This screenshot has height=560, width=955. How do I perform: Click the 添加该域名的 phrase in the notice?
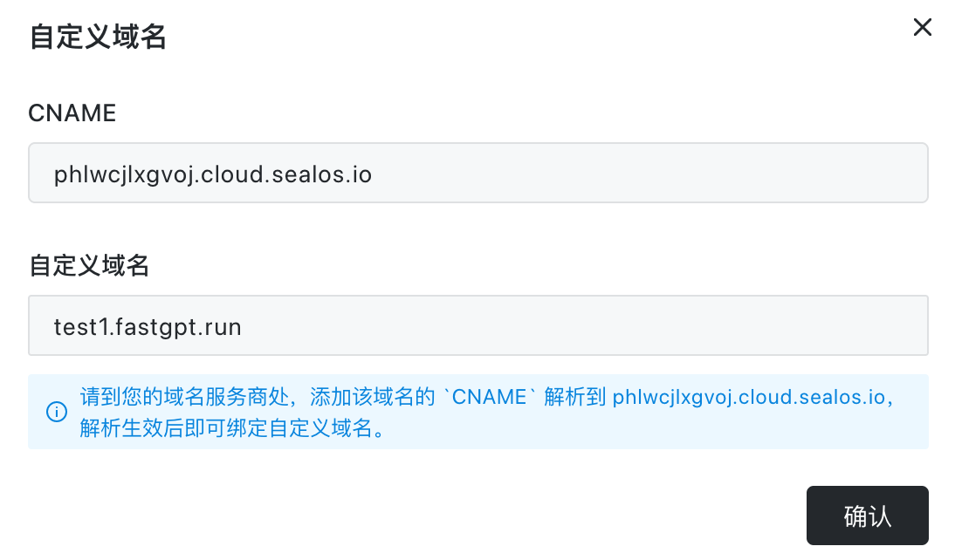(x=373, y=397)
